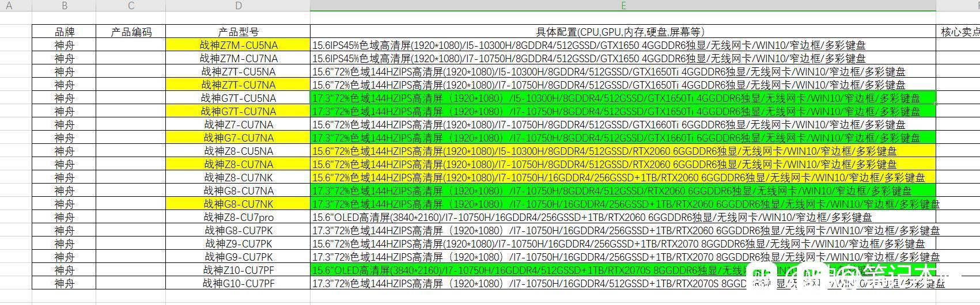Select the model cell 战神Z8-CU5NA

pos(238,151)
